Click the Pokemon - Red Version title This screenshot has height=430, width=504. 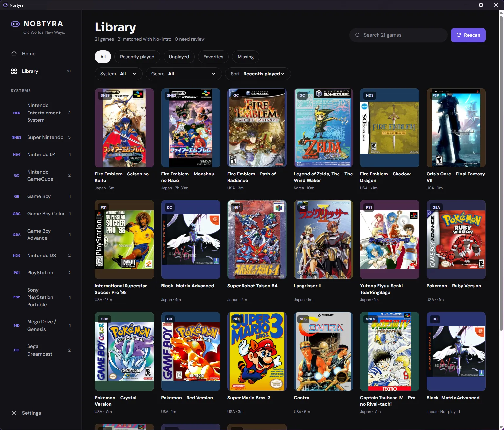pos(187,398)
